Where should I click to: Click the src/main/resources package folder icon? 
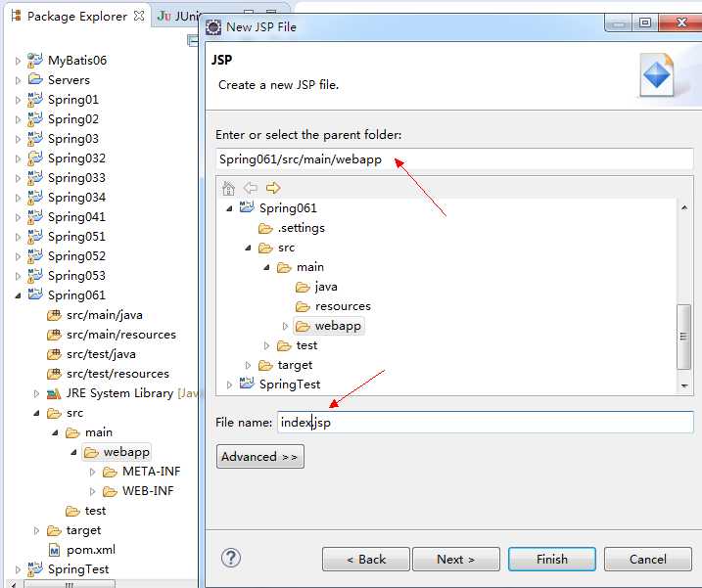pyautogui.click(x=54, y=335)
